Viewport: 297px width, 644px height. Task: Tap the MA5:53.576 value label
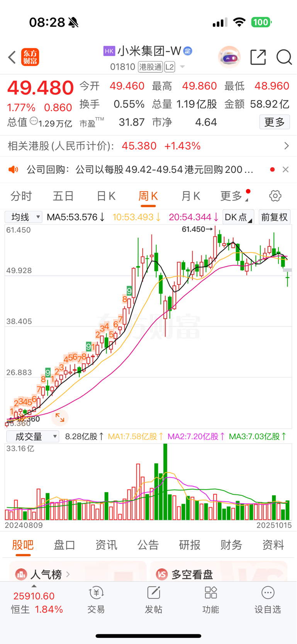[76, 217]
